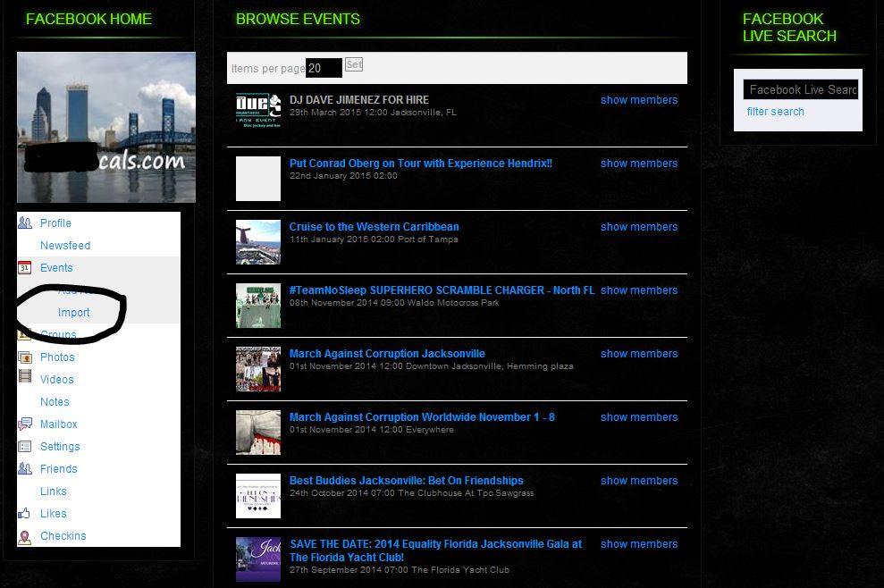Open the Newsfeed menu item
Screen dimensions: 884x588
pyautogui.click(x=65, y=246)
